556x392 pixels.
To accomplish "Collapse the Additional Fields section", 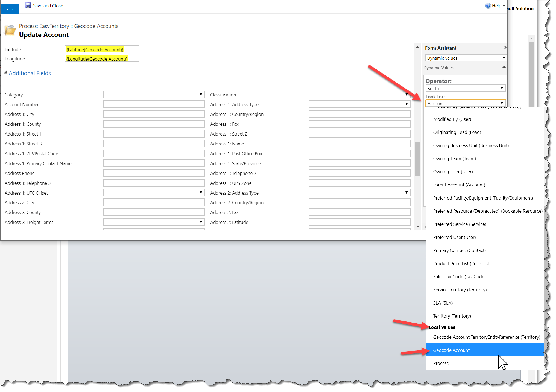I will (x=5, y=72).
